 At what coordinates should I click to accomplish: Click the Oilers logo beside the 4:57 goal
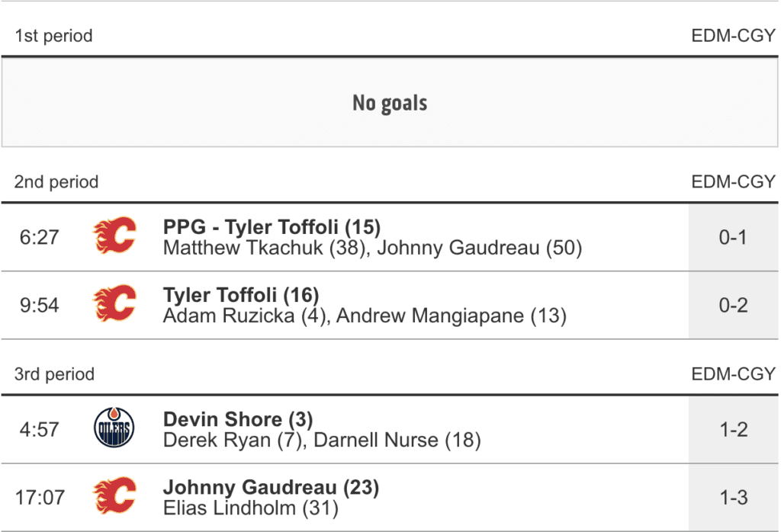(114, 428)
